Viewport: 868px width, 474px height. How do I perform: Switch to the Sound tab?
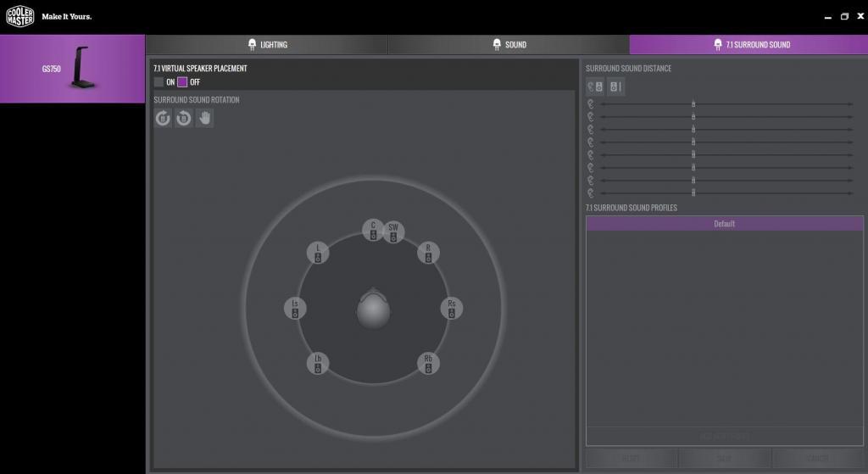click(x=509, y=45)
